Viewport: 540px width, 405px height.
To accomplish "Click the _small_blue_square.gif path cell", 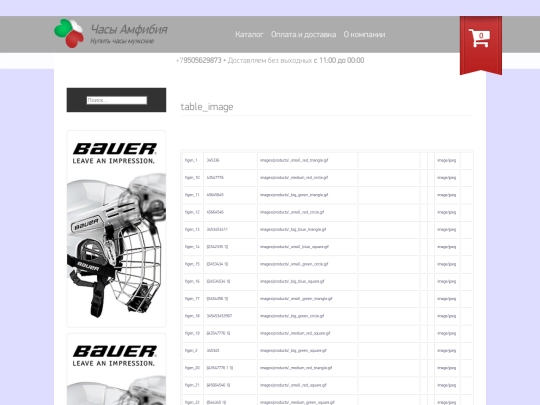I will coord(307,247).
